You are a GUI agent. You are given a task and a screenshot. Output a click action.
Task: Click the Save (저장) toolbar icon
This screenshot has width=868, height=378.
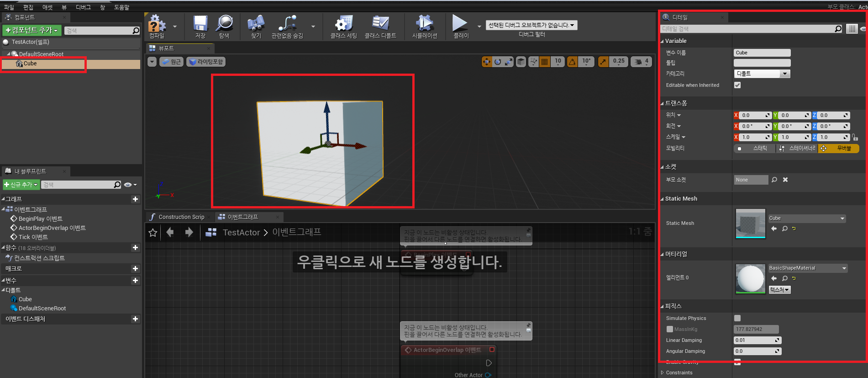tap(200, 23)
